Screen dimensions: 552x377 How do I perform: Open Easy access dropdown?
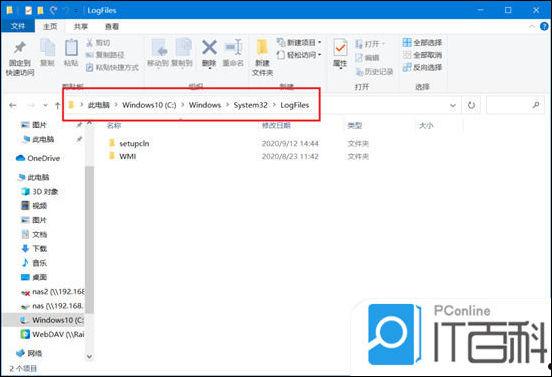pos(300,55)
